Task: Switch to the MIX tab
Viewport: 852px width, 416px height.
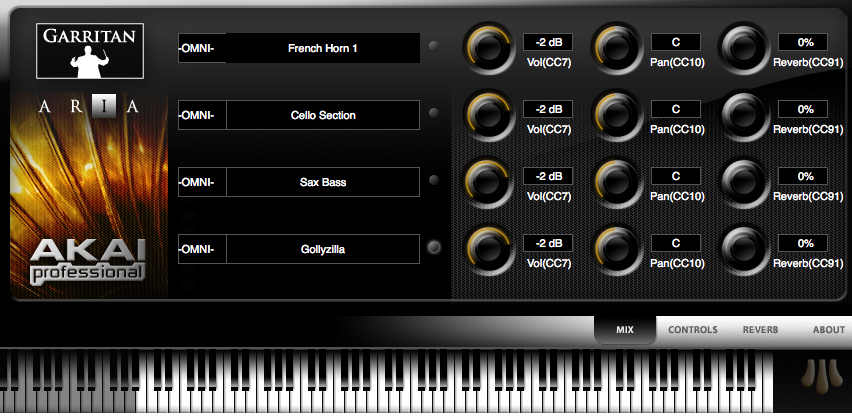Action: pos(625,330)
